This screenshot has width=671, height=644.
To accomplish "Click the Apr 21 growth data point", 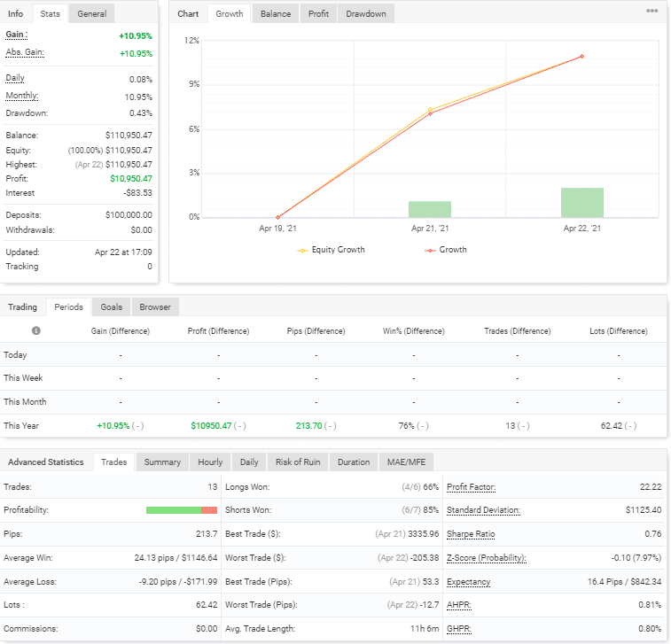I will click(430, 113).
